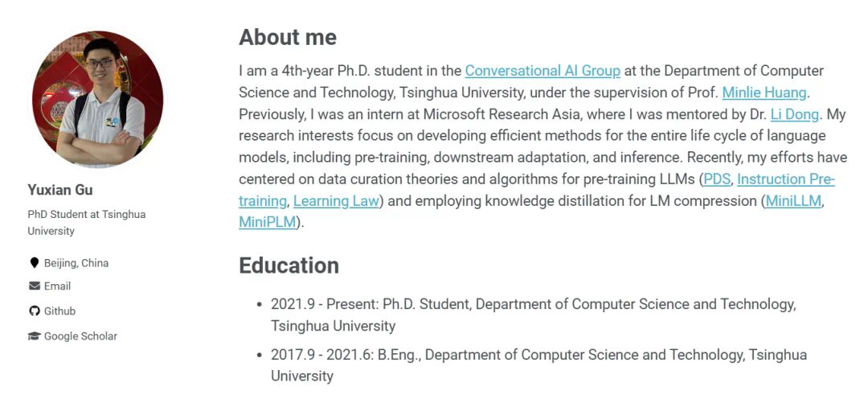Open the Email sidebar link

point(58,286)
